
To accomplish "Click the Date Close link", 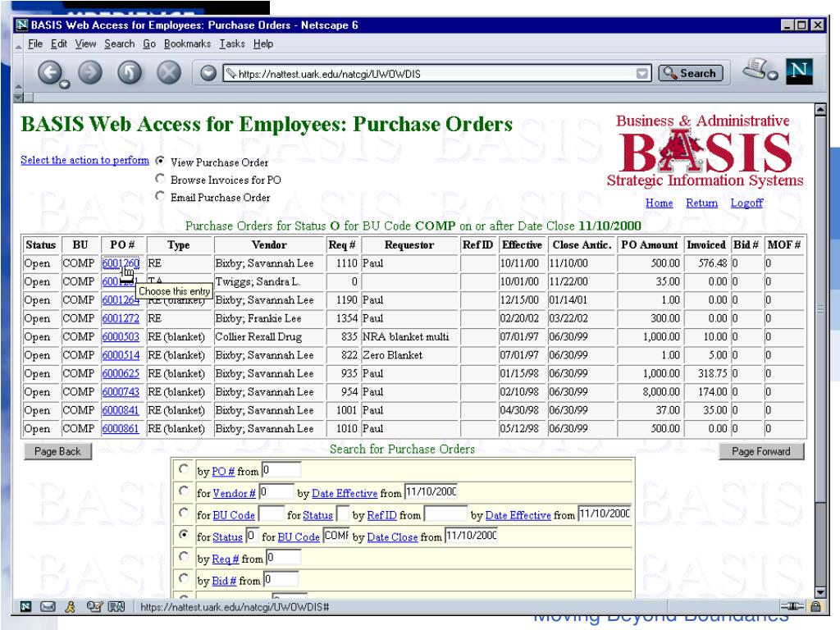I will 392,536.
